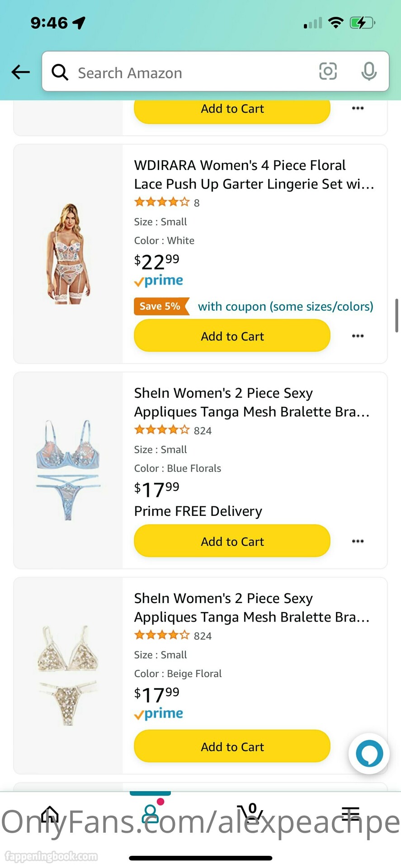Open WDIRARA Women's 4 Piece product title
The image size is (401, 868).
[x=253, y=175]
